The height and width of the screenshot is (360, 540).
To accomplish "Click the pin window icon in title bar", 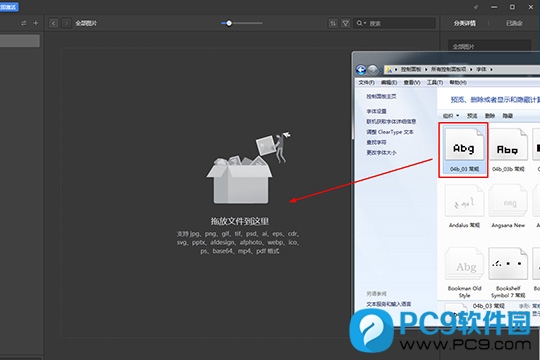I will pyautogui.click(x=476, y=7).
